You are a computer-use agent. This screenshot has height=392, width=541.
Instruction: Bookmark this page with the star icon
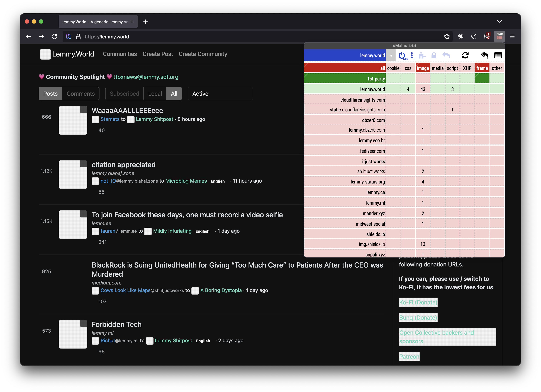[447, 36]
